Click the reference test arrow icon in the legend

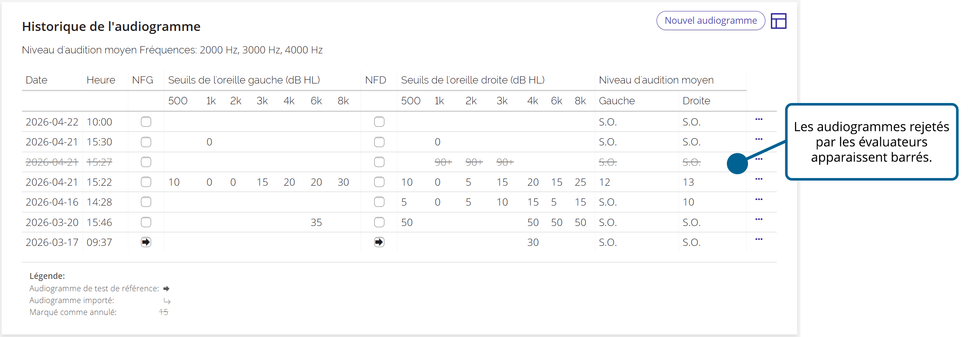pyautogui.click(x=166, y=289)
